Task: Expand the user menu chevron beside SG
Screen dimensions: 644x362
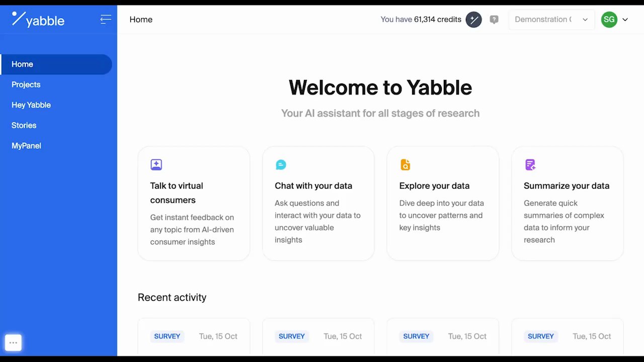Action: tap(625, 20)
